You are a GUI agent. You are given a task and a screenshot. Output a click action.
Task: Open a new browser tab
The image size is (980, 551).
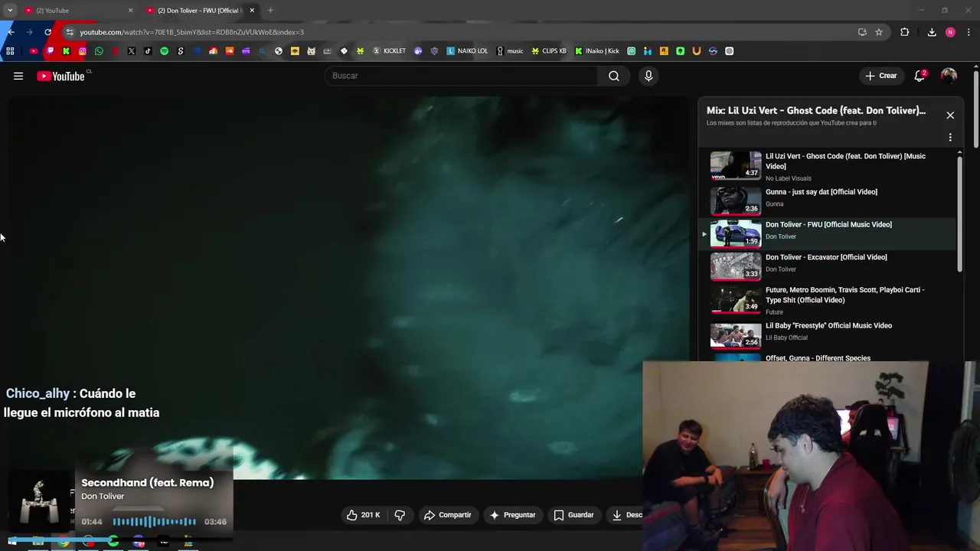(270, 10)
